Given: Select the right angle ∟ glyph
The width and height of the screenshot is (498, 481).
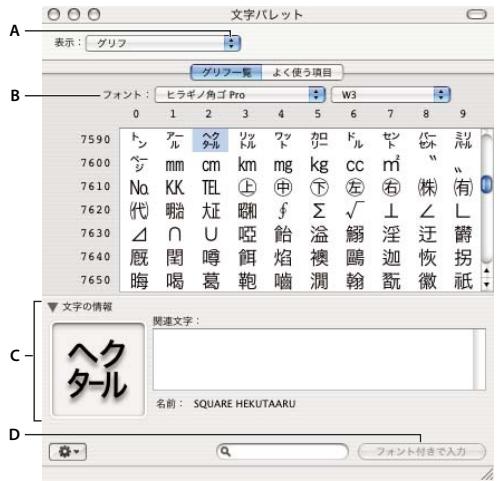Looking at the screenshot, I should 463,212.
